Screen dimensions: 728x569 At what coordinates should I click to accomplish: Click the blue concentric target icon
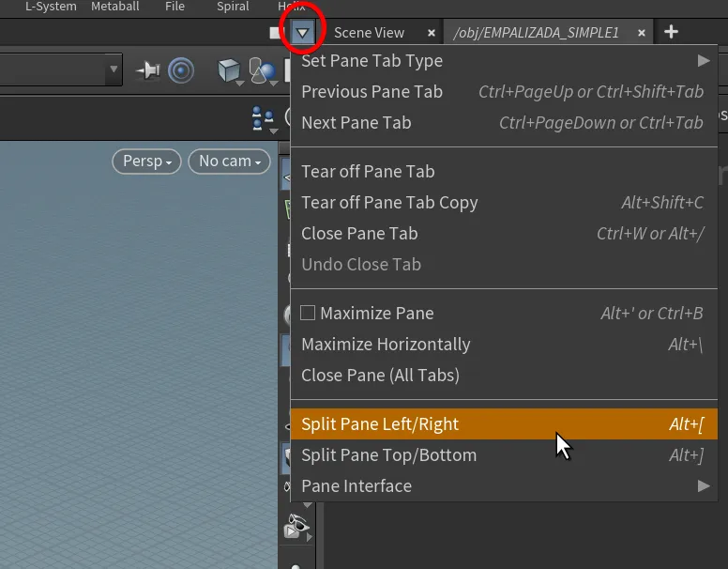coord(181,71)
